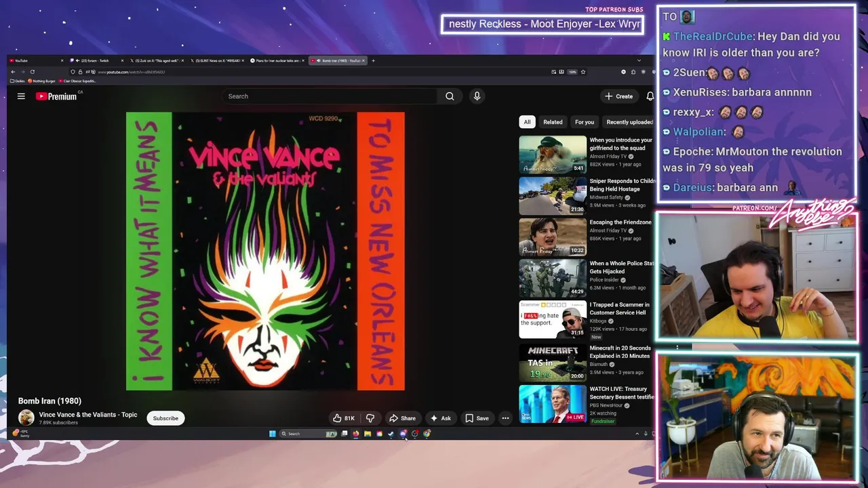The image size is (868, 488).
Task: Open Vince Vance channel avatar
Action: [26, 418]
